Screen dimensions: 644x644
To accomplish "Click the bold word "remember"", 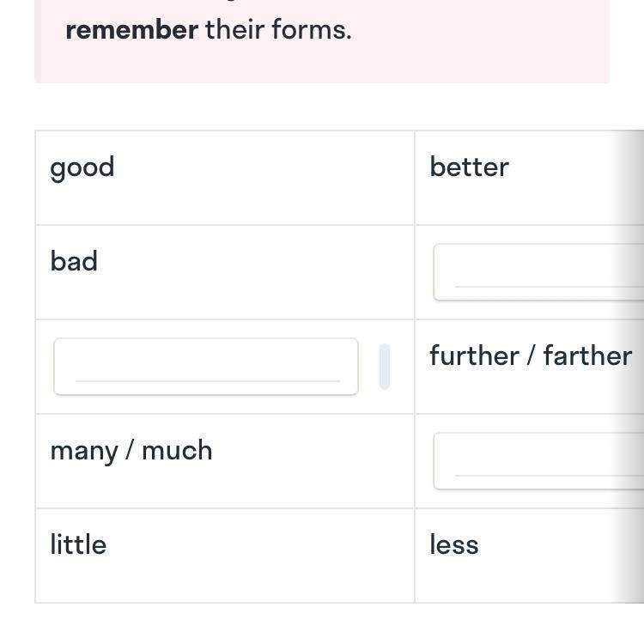I will point(131,30).
